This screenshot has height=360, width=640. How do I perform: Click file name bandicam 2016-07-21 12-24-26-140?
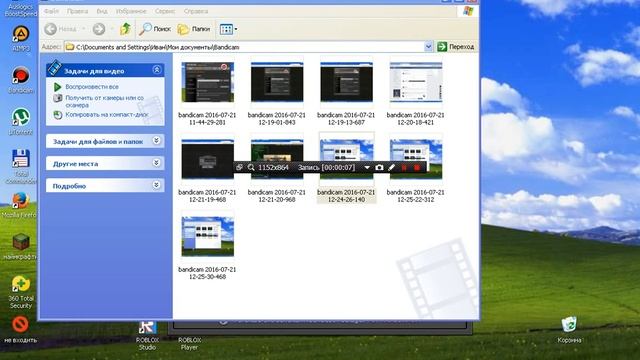pos(346,196)
